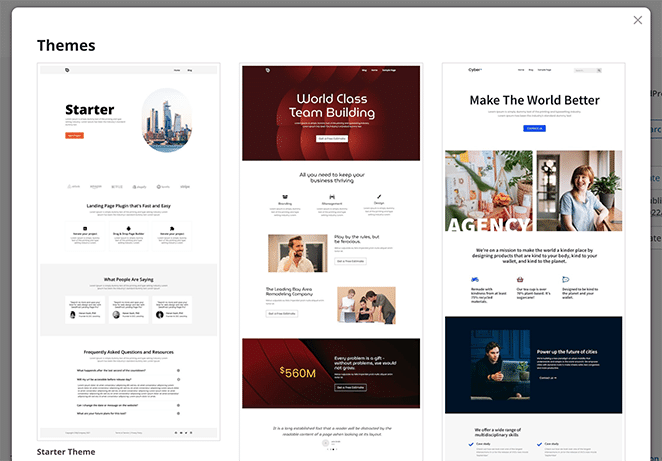662x461 pixels.
Task: Click the Management icon in the team building theme
Action: tap(331, 198)
